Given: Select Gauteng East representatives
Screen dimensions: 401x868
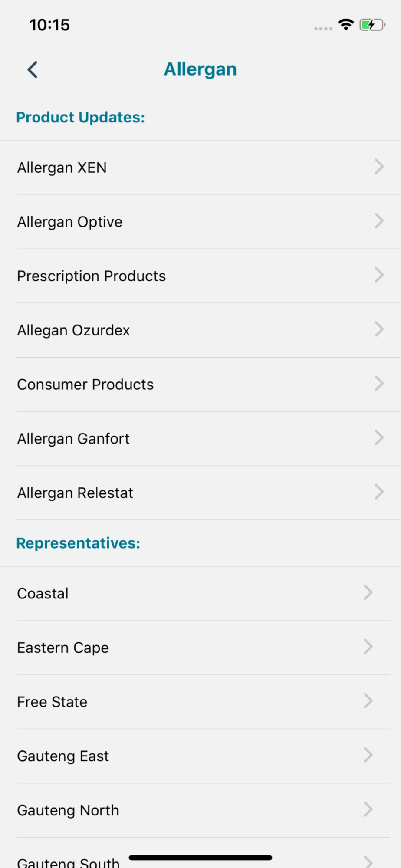Looking at the screenshot, I should [x=200, y=756].
